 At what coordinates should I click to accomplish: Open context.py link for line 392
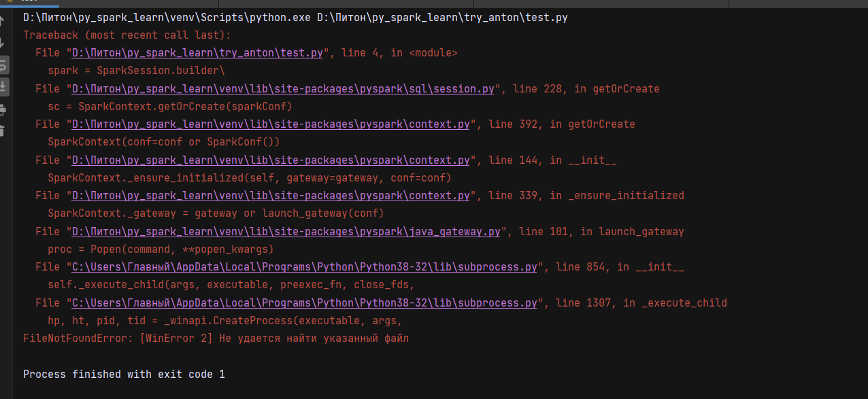click(271, 124)
